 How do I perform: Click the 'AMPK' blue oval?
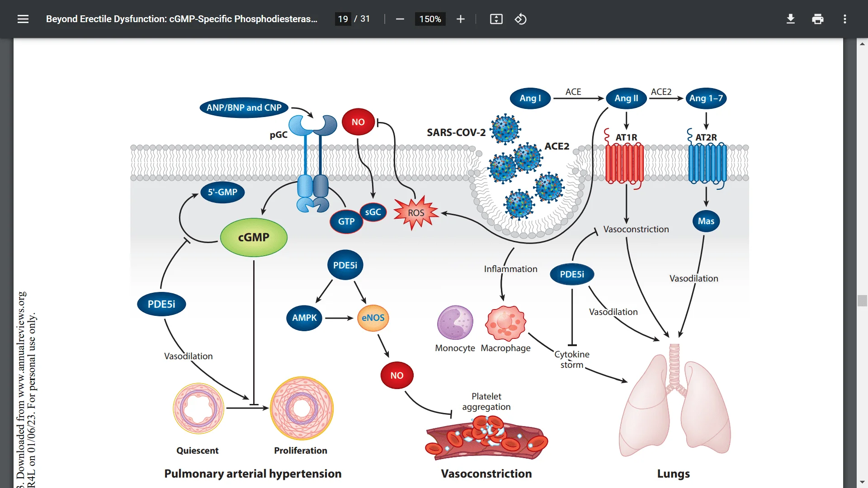coord(304,318)
